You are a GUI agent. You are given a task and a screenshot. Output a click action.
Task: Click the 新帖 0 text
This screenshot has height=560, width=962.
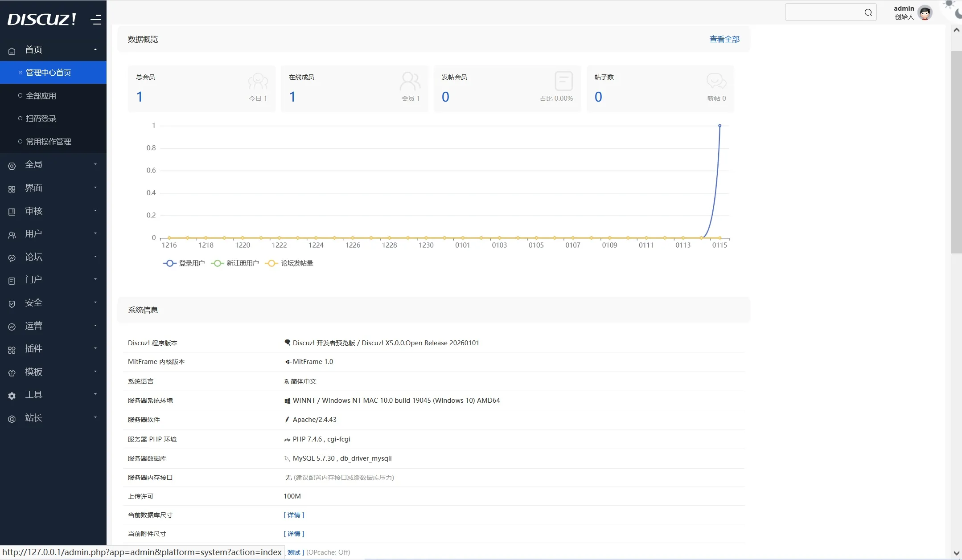tap(716, 98)
